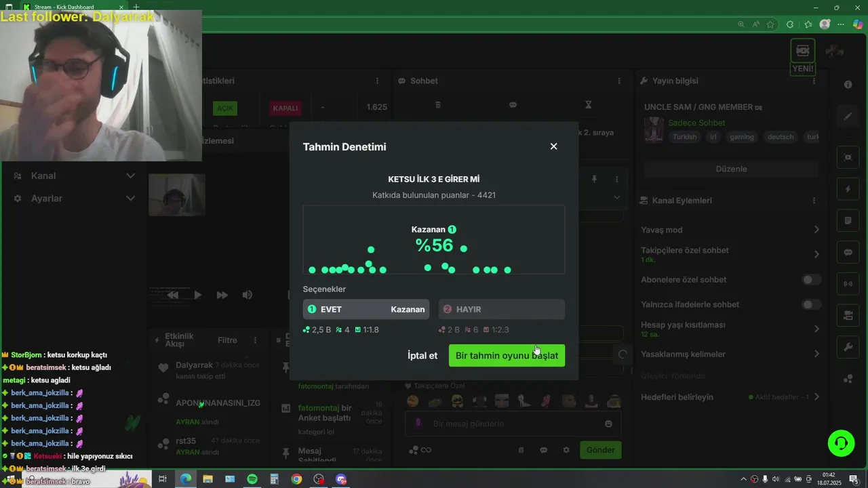
Task: Click the YENİ! feature icon
Action: point(802,56)
